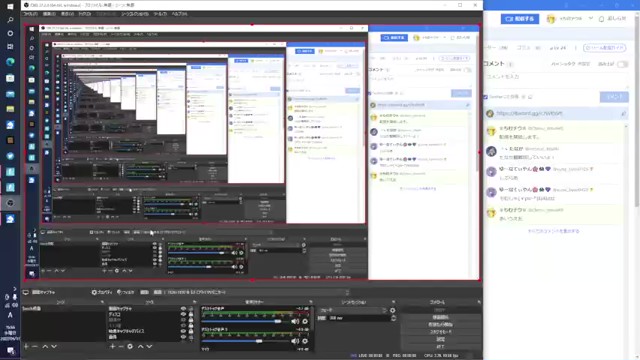Open first desktop audio gear settings

(x=305, y=321)
